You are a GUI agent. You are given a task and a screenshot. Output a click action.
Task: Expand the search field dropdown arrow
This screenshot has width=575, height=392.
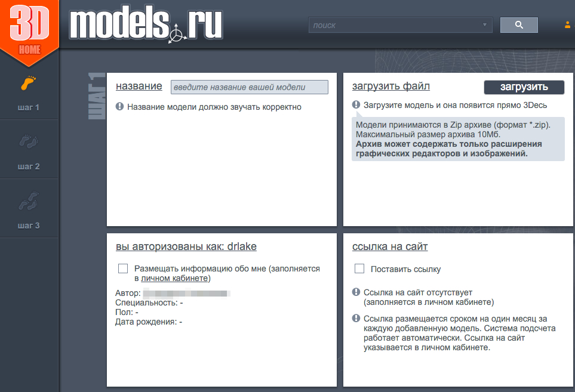[484, 25]
